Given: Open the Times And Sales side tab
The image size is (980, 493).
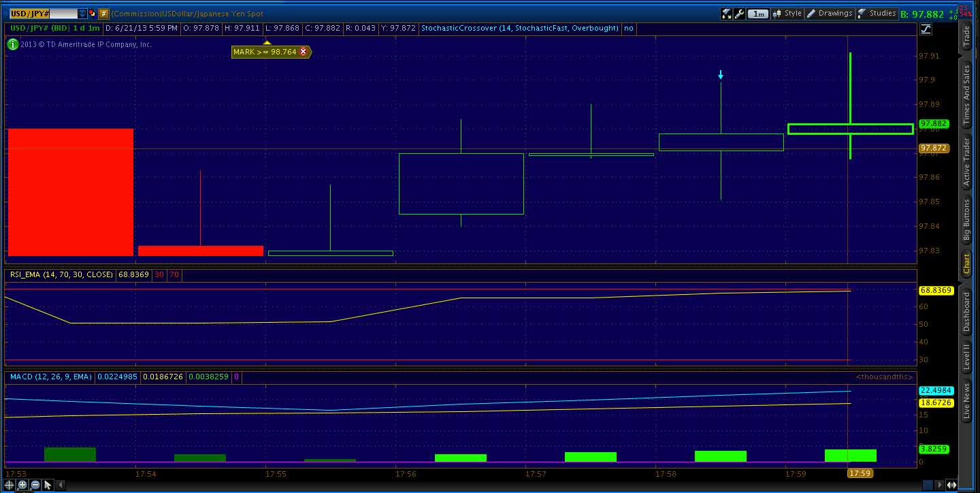Looking at the screenshot, I should pos(966,95).
